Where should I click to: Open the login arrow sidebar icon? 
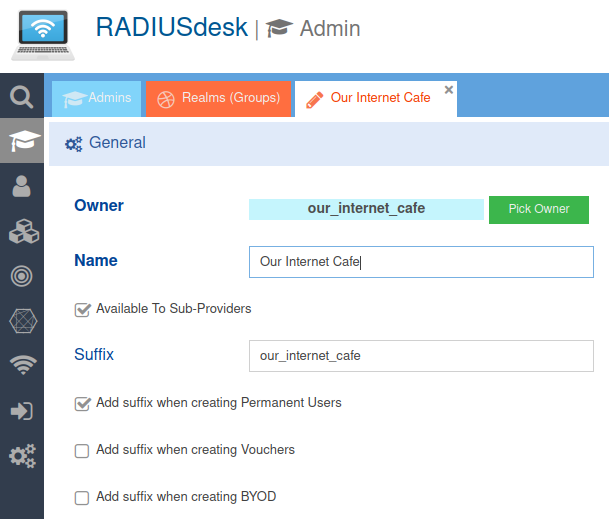(22, 411)
